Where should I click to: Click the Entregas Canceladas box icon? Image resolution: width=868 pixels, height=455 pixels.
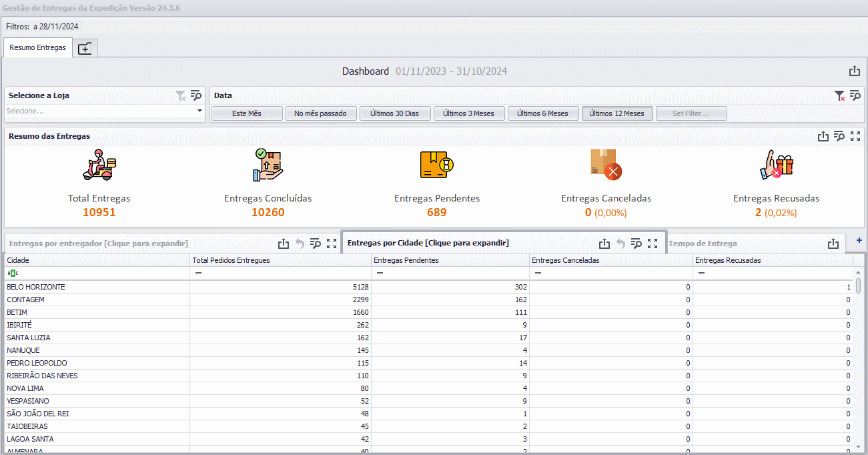(x=606, y=164)
